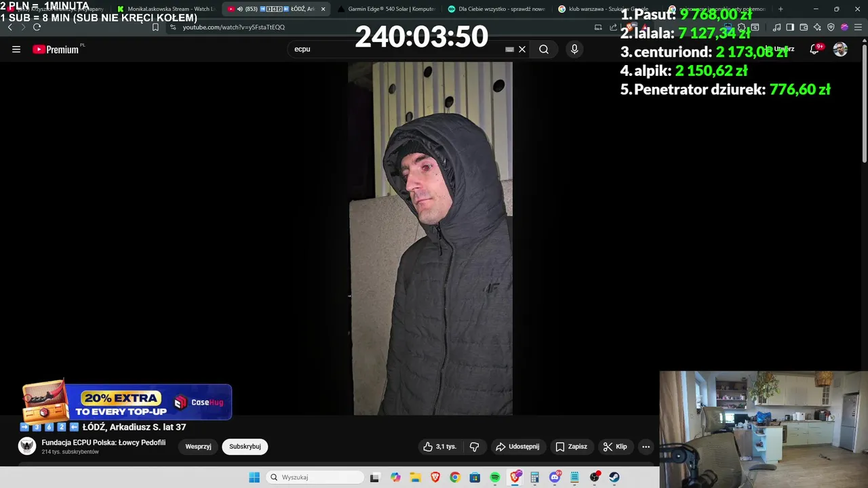Click the Wesprzyj button
868x488 pixels.
click(x=198, y=447)
